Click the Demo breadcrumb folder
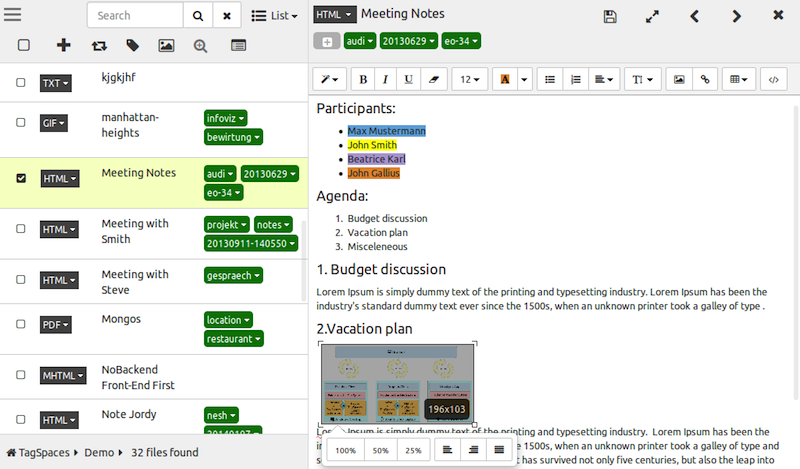This screenshot has height=469, width=800. click(98, 453)
